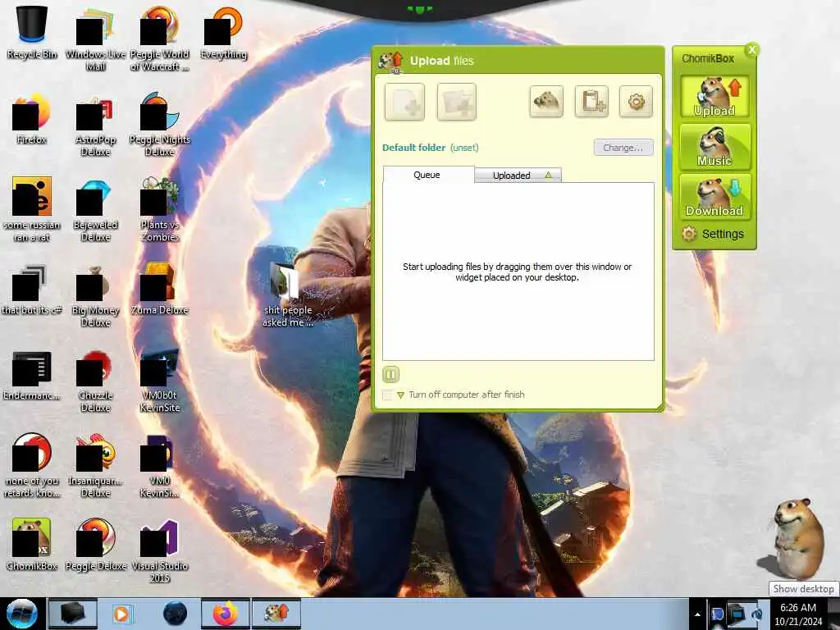
Task: Select Upload in the ChomikBox widget
Action: pos(714,97)
